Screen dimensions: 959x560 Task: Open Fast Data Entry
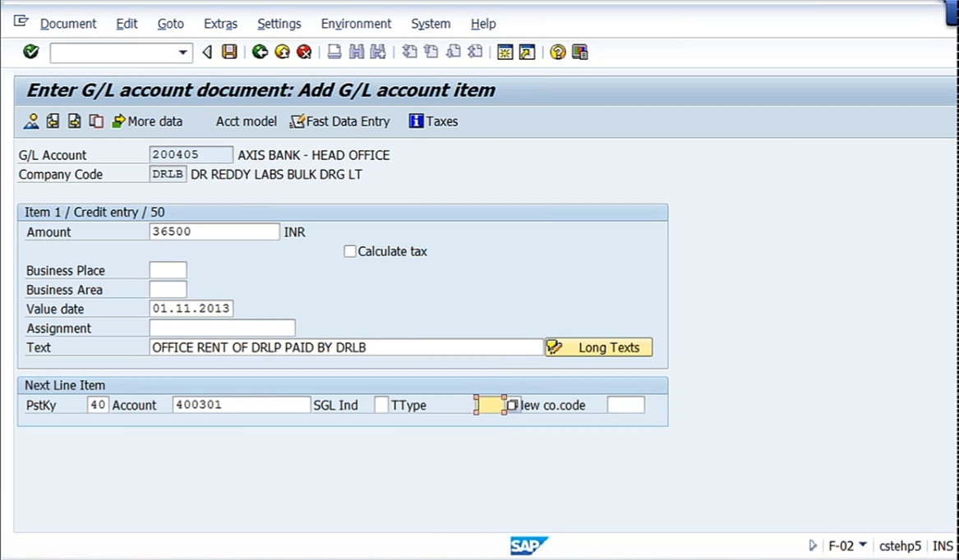(340, 121)
